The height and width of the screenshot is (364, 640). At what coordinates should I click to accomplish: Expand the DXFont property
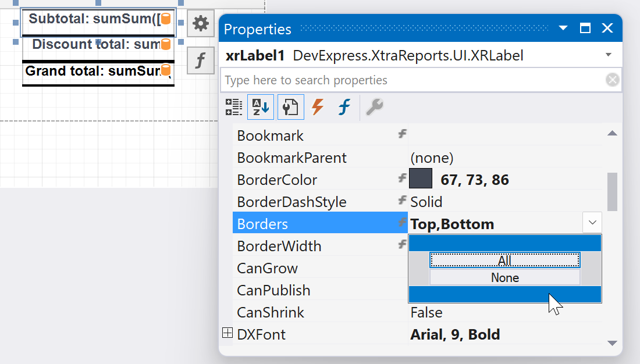pos(226,333)
